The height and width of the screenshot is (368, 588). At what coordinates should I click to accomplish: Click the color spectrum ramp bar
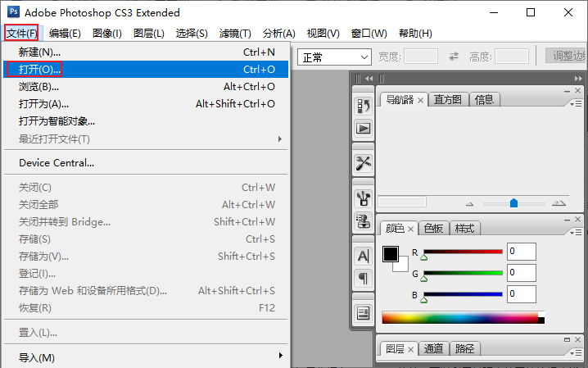point(464,317)
